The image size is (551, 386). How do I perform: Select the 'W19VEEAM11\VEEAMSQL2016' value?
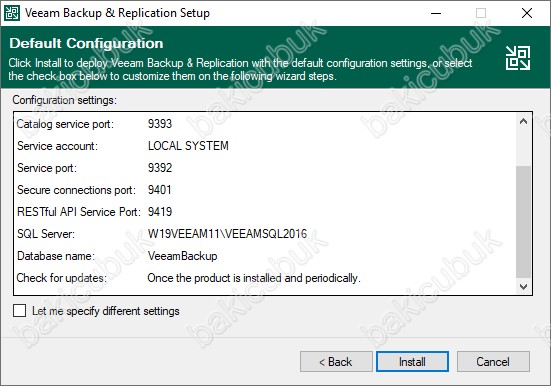tap(227, 234)
